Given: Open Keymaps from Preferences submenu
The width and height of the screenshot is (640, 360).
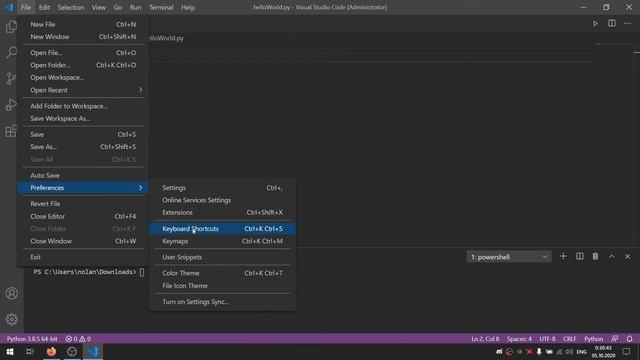Looking at the screenshot, I should coord(222,241).
